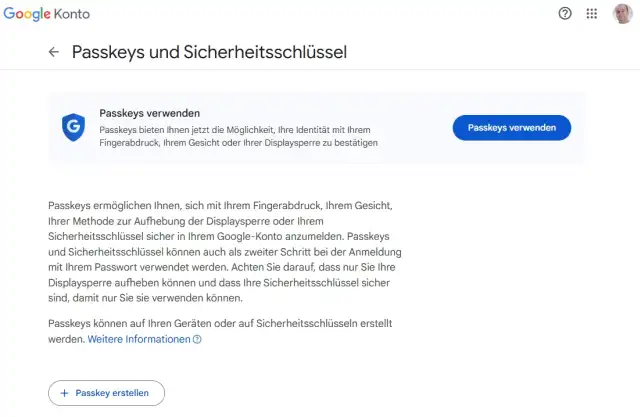Click help icon beside Weitere Informationen
The width and height of the screenshot is (640, 417).
197,339
